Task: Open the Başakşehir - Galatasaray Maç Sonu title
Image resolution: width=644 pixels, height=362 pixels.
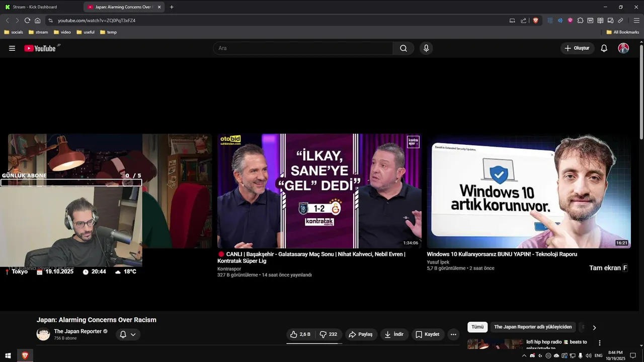Action: (311, 257)
